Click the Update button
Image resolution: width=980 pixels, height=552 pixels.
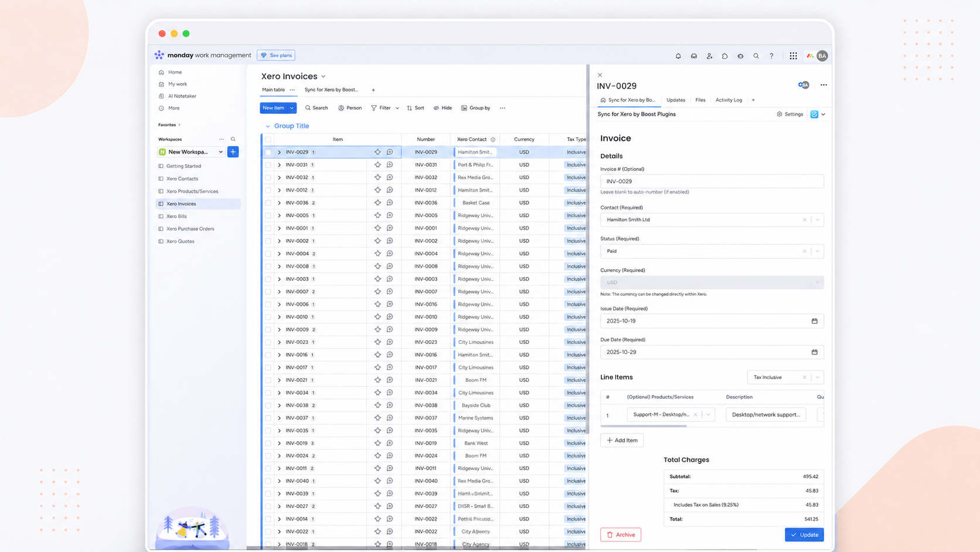pyautogui.click(x=804, y=534)
